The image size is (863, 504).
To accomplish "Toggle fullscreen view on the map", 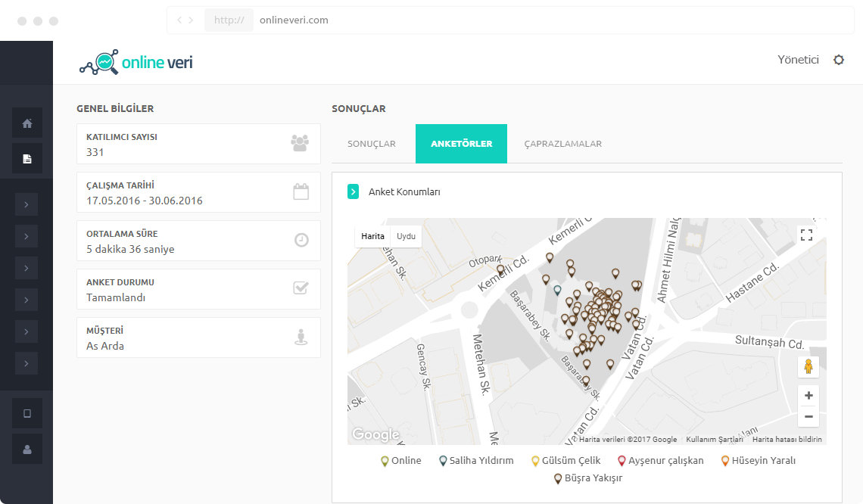I will click(x=806, y=235).
